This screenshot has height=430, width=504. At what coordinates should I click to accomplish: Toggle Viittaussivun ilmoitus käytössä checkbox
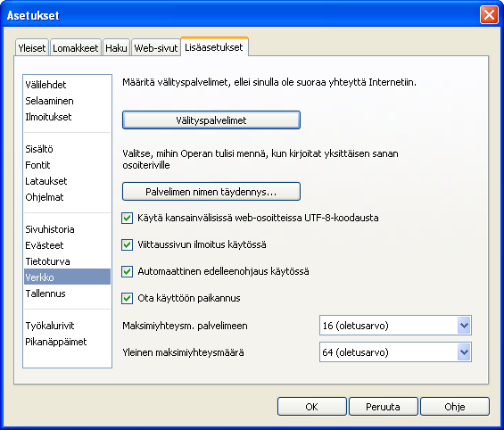click(x=128, y=245)
